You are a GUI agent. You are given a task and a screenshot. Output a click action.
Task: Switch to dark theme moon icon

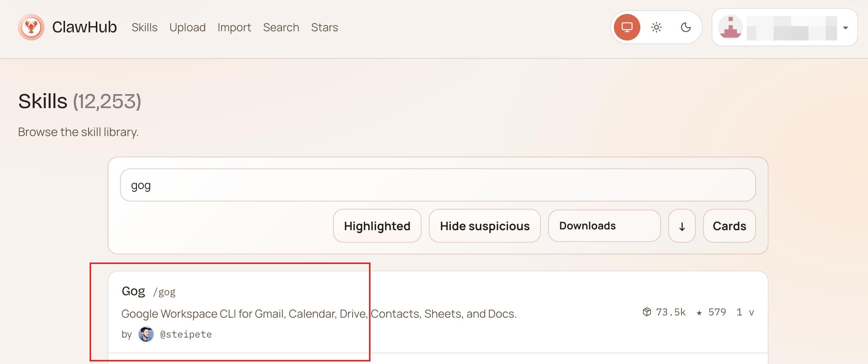tap(686, 27)
